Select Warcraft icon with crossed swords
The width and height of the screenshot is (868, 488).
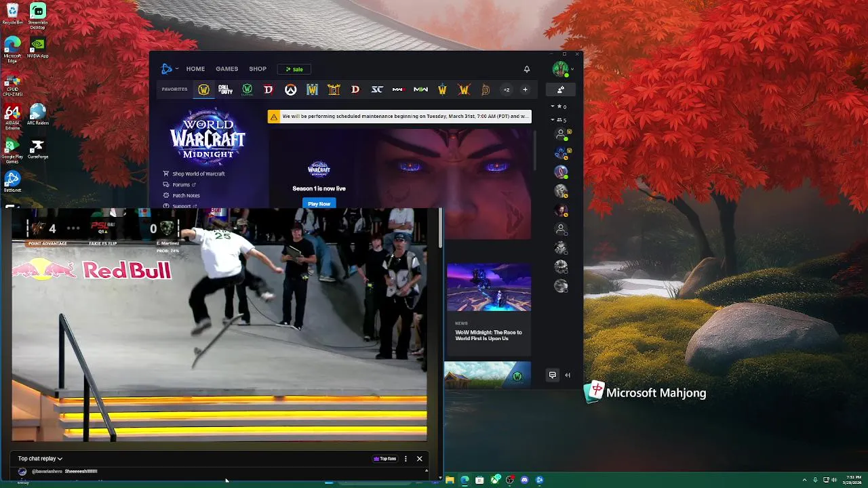[464, 89]
